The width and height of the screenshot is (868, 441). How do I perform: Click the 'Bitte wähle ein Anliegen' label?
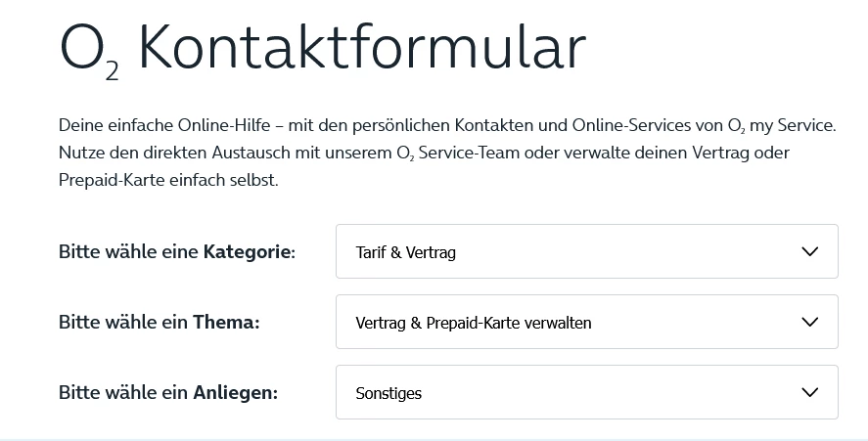[167, 393]
